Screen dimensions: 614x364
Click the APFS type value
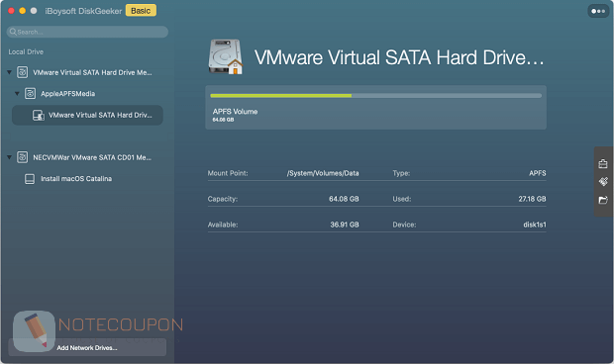tap(537, 173)
